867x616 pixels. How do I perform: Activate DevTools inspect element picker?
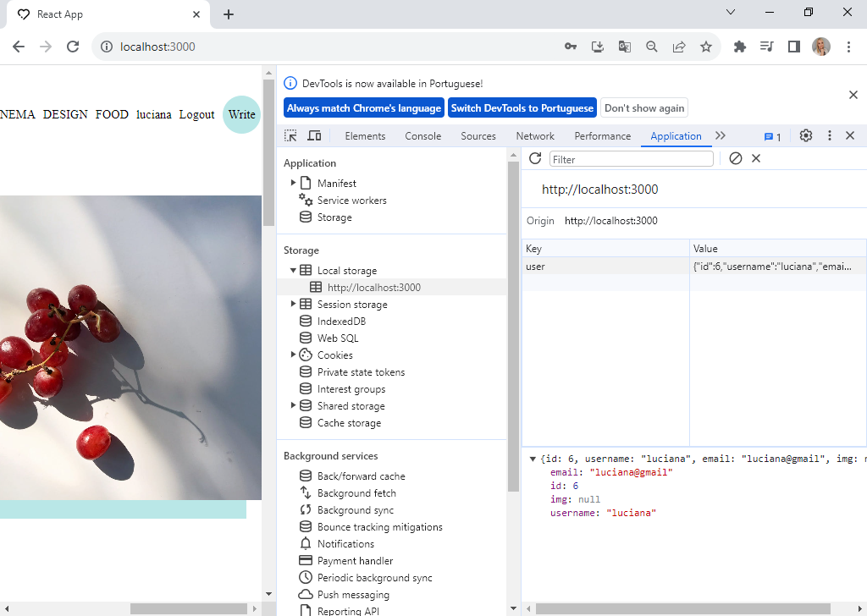pos(291,136)
